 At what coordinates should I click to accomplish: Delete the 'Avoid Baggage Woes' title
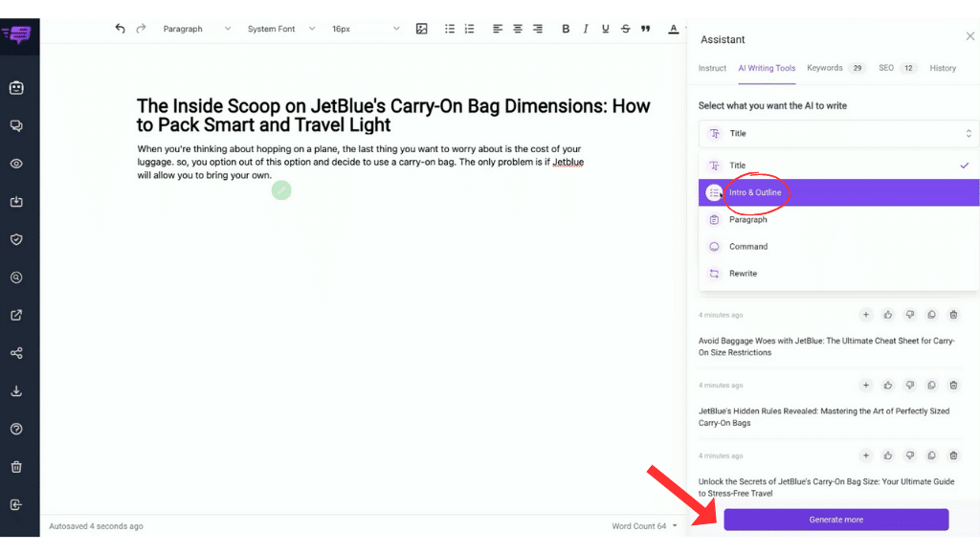tap(953, 315)
